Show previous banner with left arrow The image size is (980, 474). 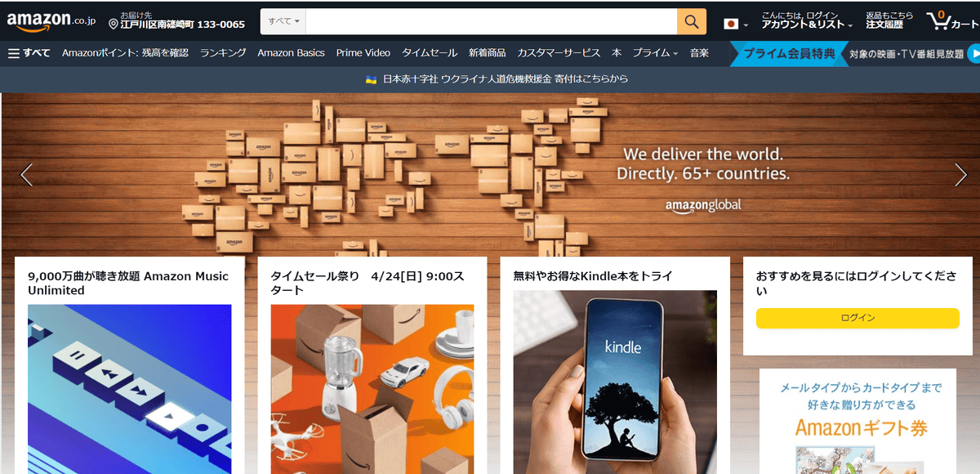[x=26, y=175]
